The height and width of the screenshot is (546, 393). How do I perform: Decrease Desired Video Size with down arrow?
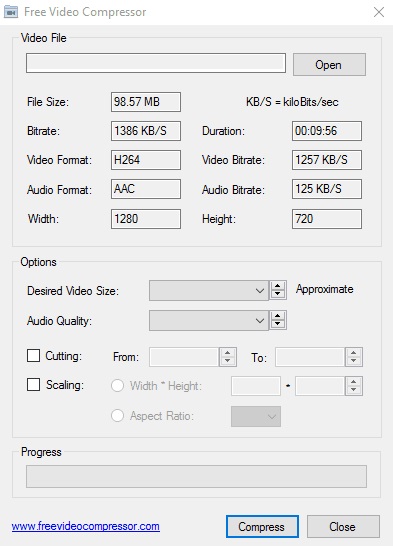tap(278, 295)
